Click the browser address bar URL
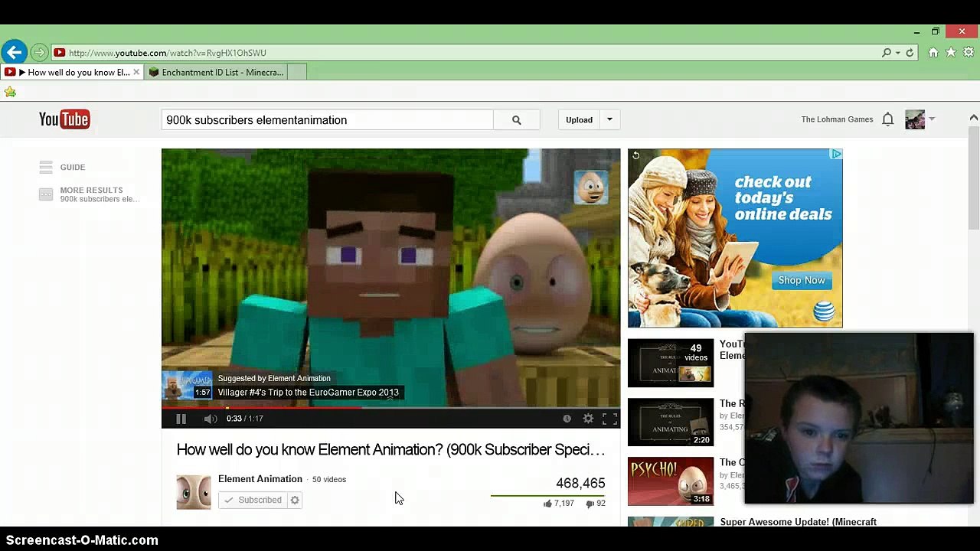This screenshot has height=551, width=980. pyautogui.click(x=168, y=53)
